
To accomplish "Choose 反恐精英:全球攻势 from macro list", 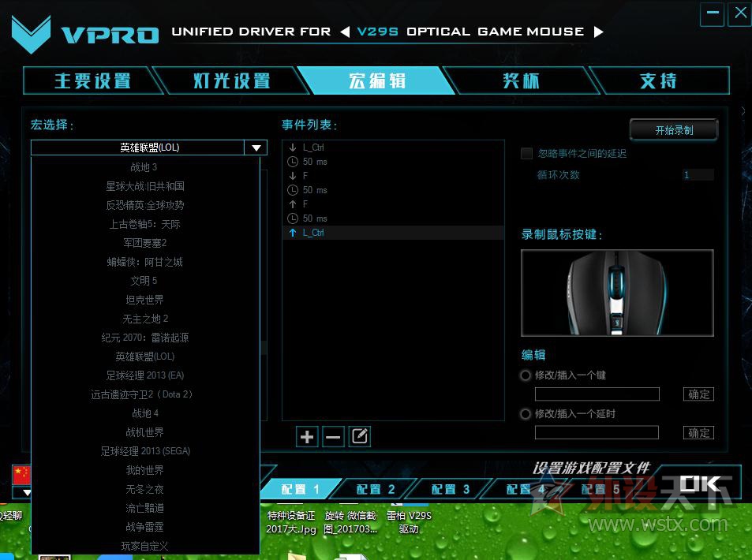I will pyautogui.click(x=145, y=205).
